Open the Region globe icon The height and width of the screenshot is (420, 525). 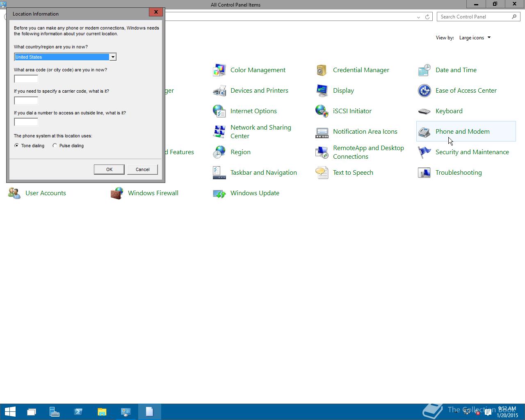click(x=219, y=152)
